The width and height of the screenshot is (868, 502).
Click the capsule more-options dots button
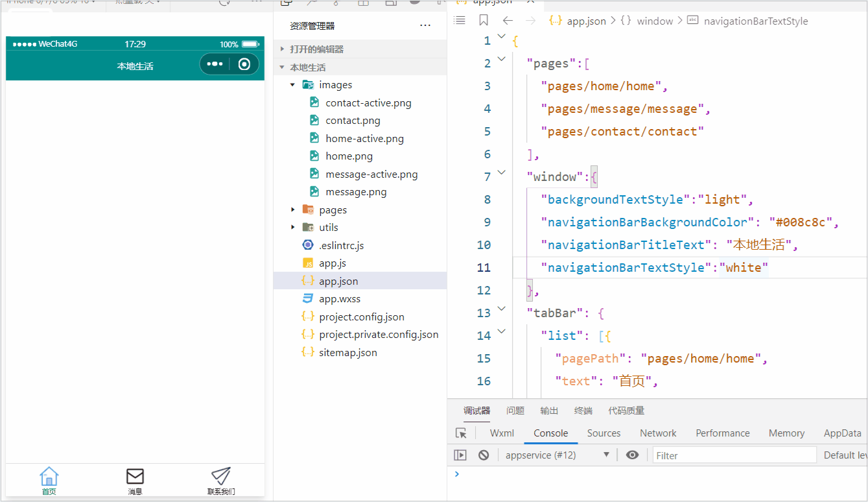tap(215, 64)
